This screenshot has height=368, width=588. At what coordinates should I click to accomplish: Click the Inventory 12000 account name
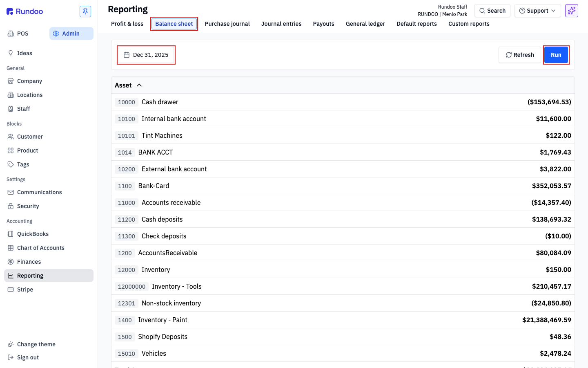tap(156, 269)
